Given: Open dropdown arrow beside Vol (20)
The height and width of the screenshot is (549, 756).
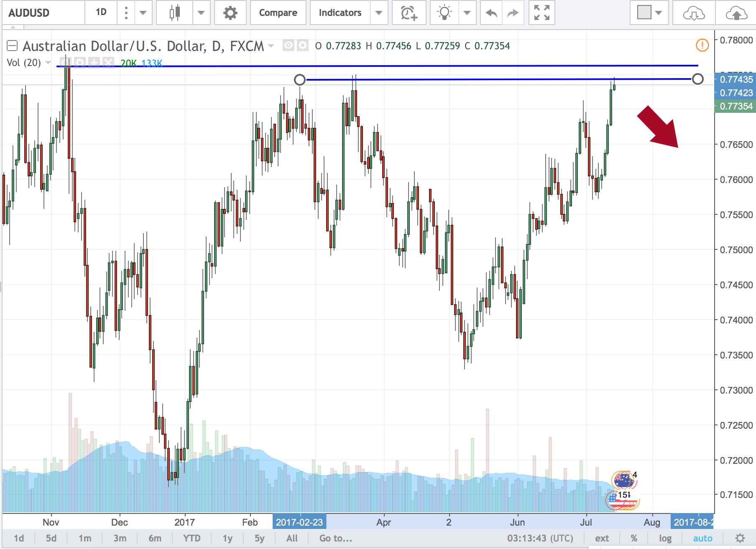Looking at the screenshot, I should click(48, 63).
